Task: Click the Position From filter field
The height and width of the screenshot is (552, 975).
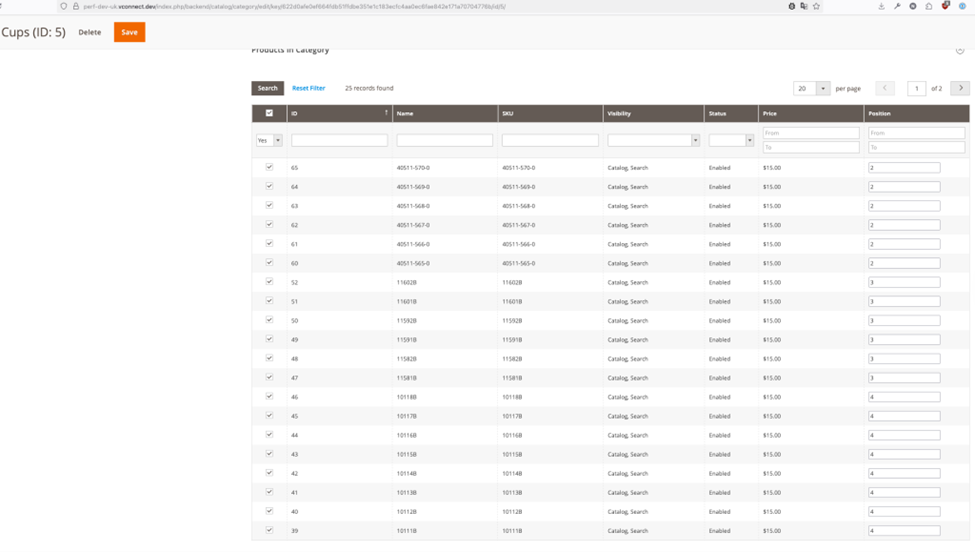Action: tap(917, 133)
